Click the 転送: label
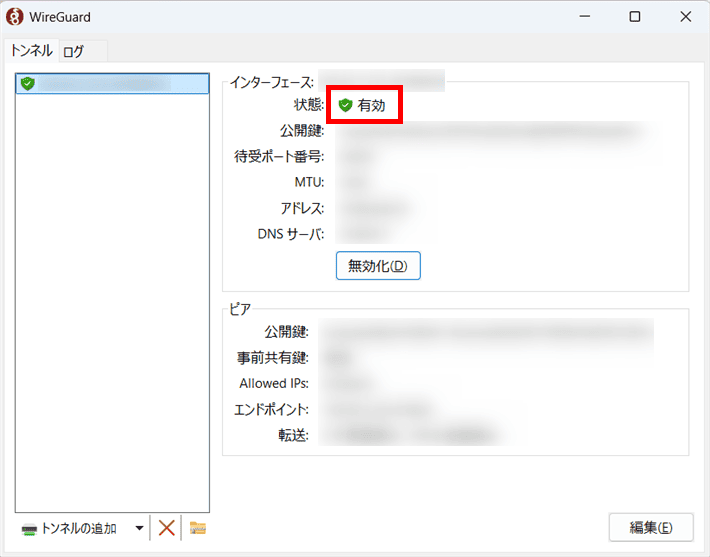 pos(293,436)
